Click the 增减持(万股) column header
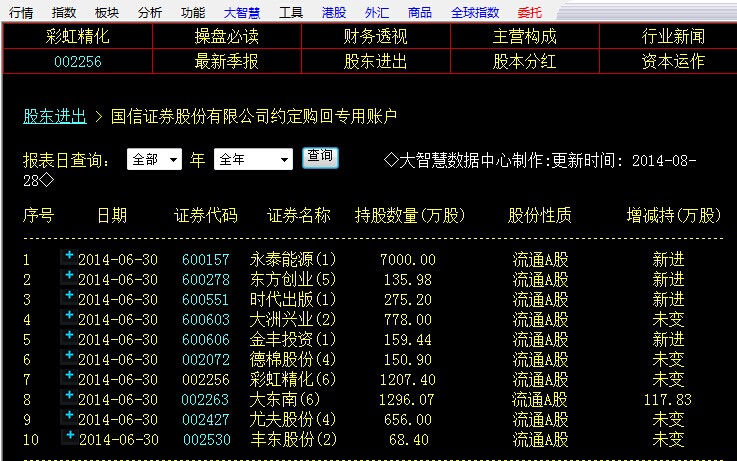 click(x=674, y=215)
